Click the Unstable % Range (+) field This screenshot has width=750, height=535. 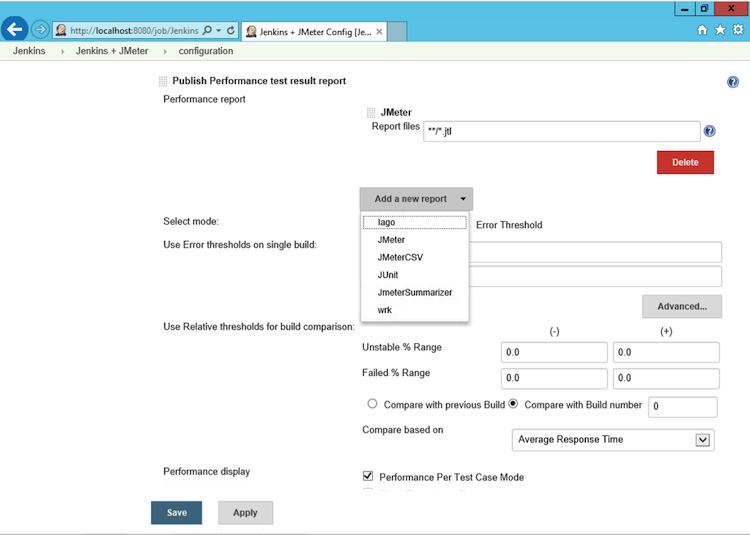666,352
